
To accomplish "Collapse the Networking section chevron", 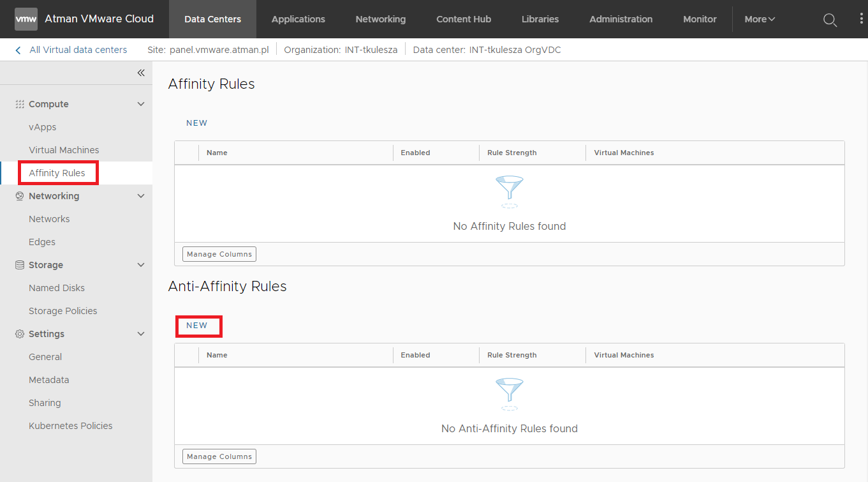I will pyautogui.click(x=141, y=196).
